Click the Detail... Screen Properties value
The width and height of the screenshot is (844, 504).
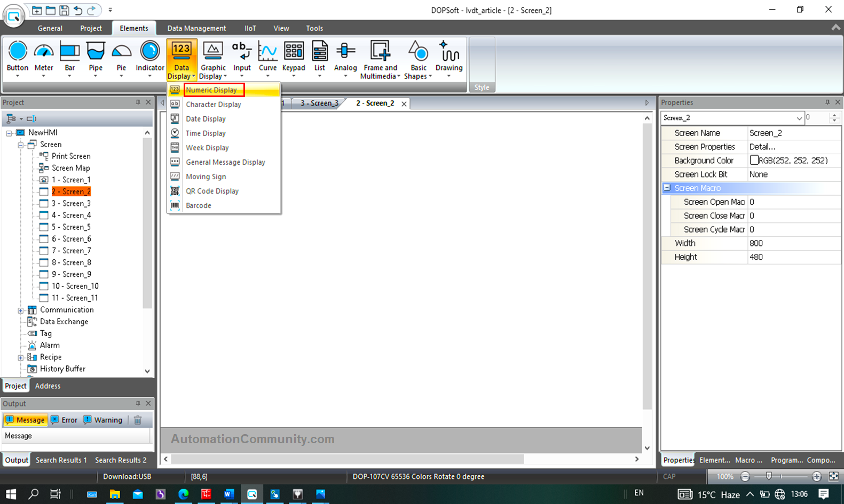pyautogui.click(x=793, y=147)
